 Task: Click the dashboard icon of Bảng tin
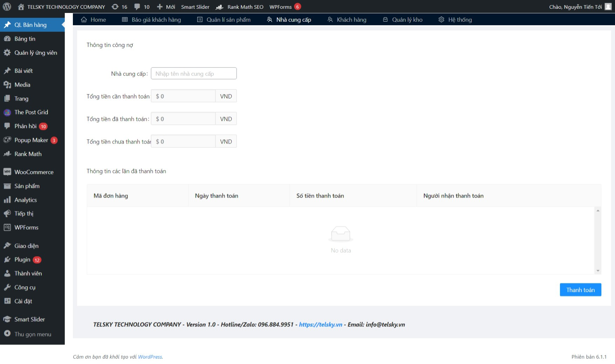[x=7, y=39]
